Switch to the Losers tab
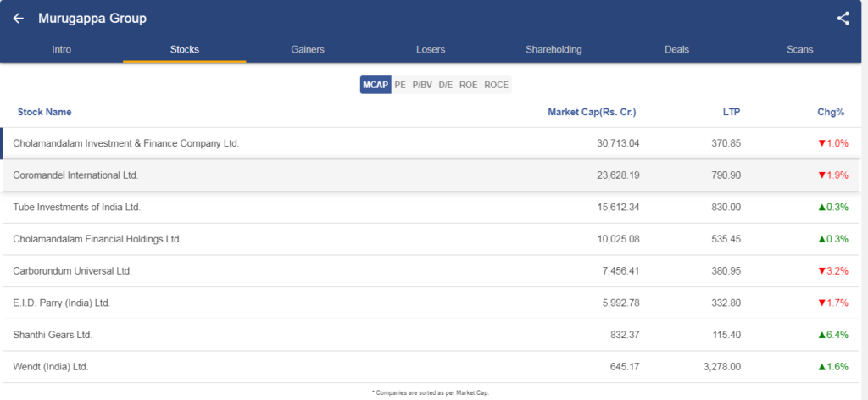 click(431, 49)
